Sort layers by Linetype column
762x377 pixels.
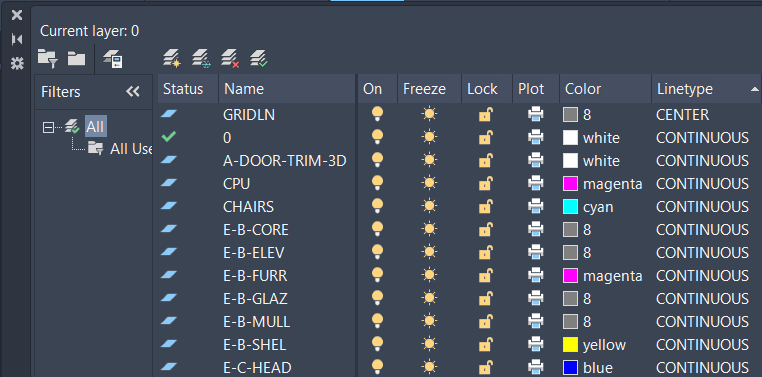706,89
